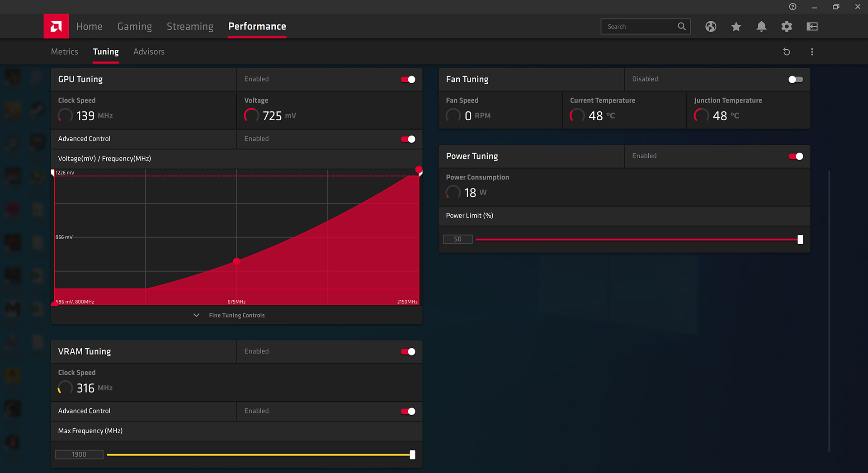Click the Search input field
Viewport: 868px width, 473px height.
pyautogui.click(x=640, y=27)
